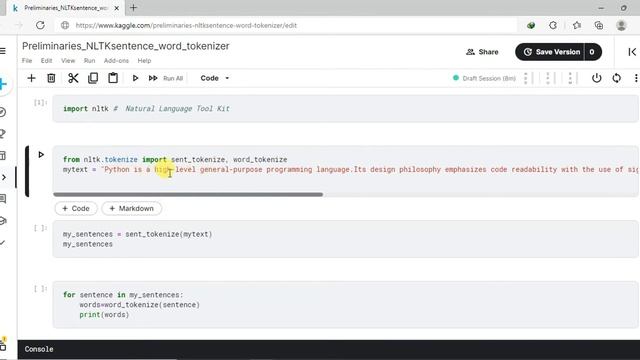Viewport: 640px width, 360px height.
Task: Copy the selected cell
Action: pyautogui.click(x=93, y=78)
